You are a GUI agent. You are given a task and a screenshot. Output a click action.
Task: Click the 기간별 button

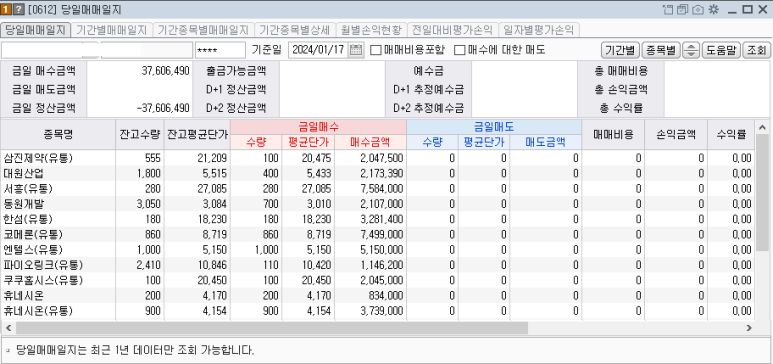pyautogui.click(x=620, y=50)
